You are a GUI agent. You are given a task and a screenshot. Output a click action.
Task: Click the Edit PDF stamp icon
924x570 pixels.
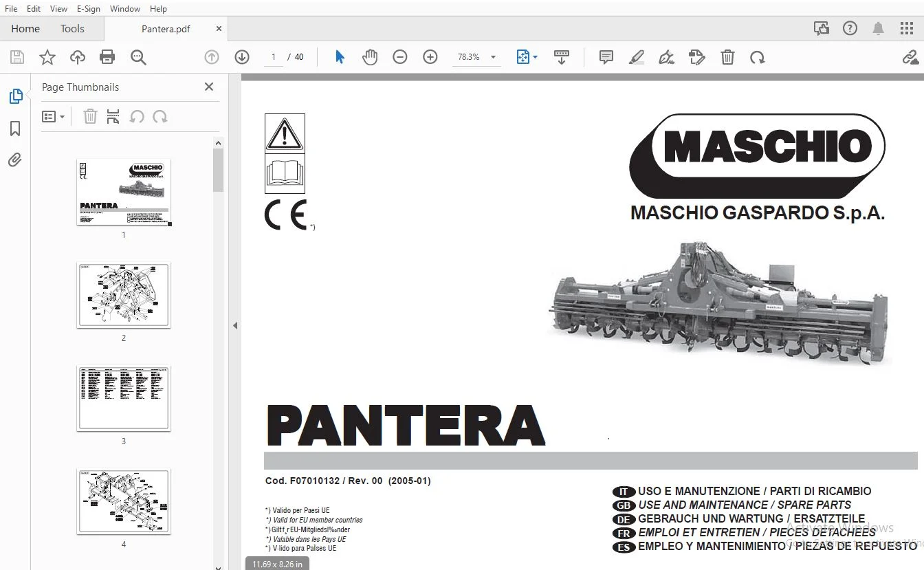[x=697, y=57]
